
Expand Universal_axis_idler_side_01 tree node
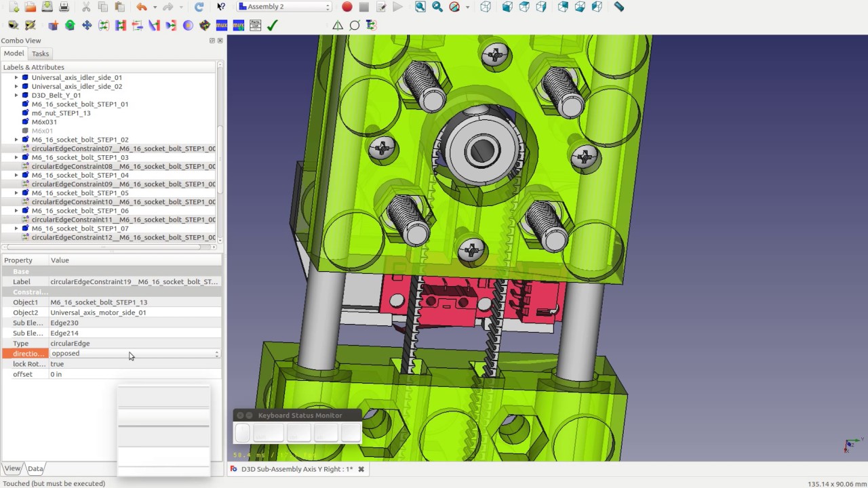point(16,77)
